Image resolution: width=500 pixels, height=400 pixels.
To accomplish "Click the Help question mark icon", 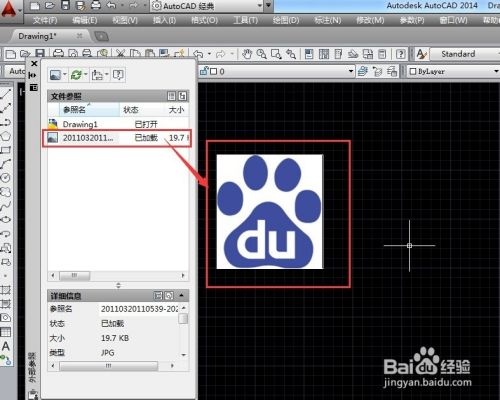I will click(x=401, y=54).
